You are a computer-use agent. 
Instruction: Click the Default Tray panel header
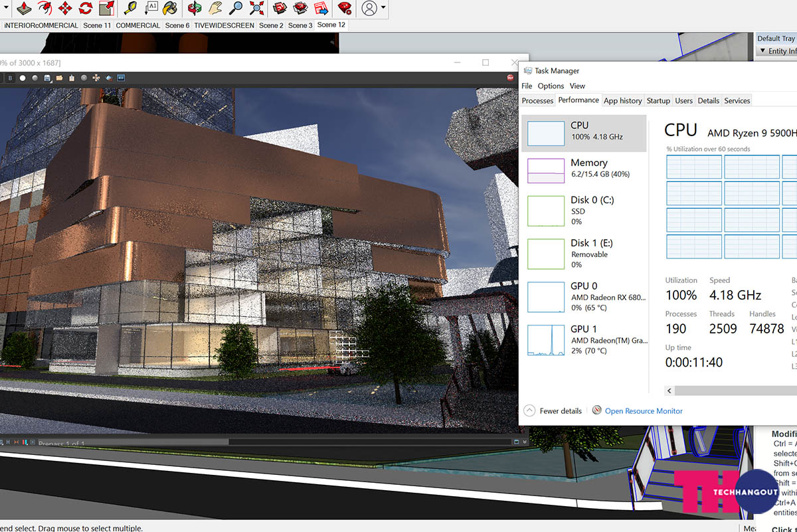(776, 39)
